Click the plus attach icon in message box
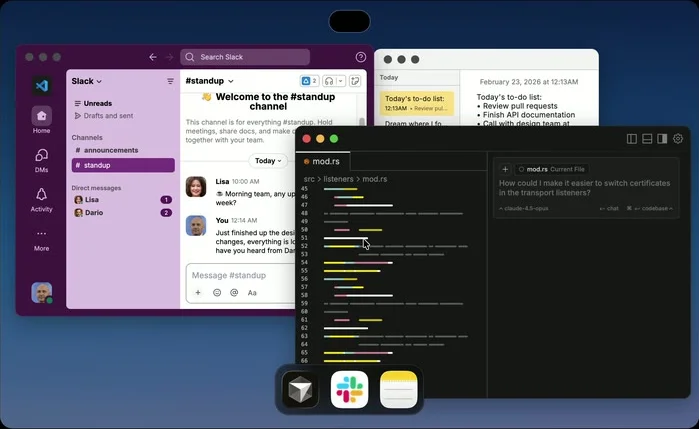 198,293
